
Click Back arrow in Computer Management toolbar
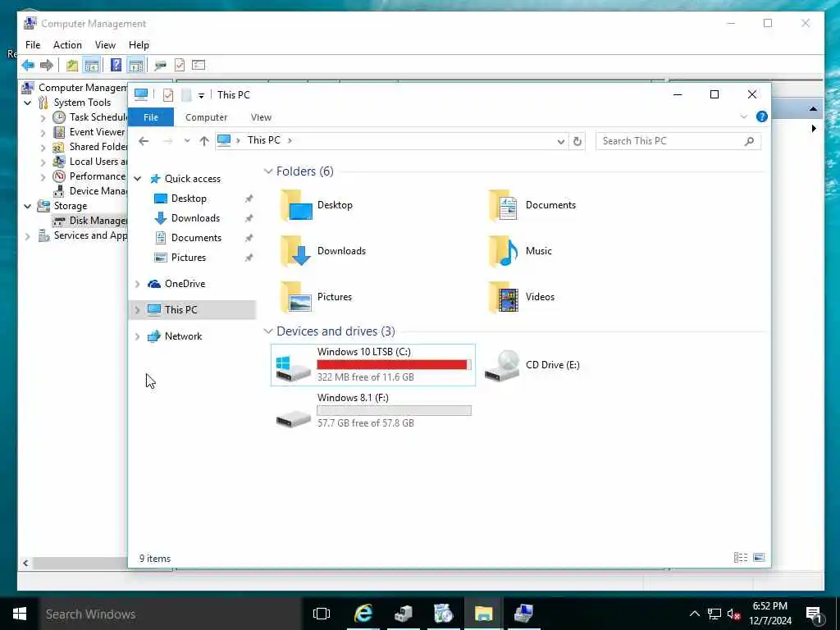(28, 66)
